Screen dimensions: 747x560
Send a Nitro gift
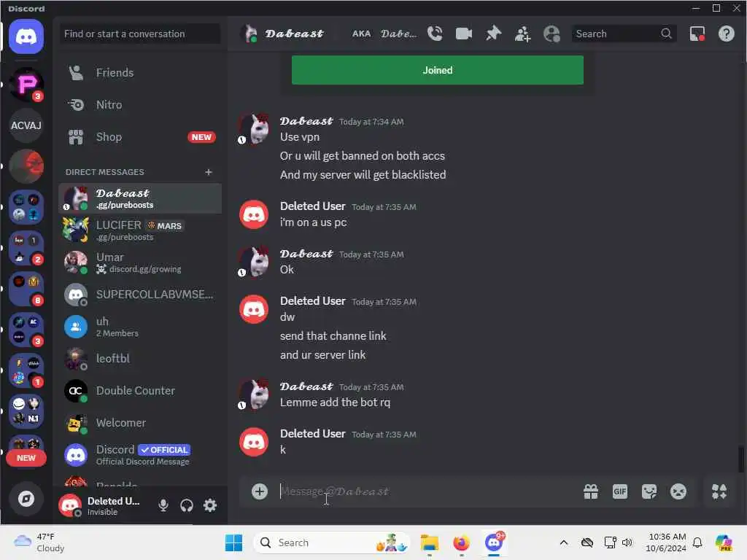click(591, 491)
